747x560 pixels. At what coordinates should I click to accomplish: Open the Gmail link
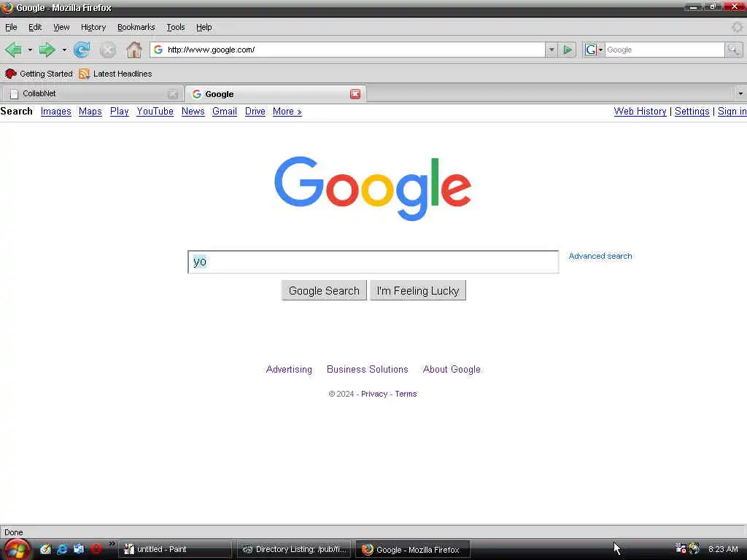point(225,112)
